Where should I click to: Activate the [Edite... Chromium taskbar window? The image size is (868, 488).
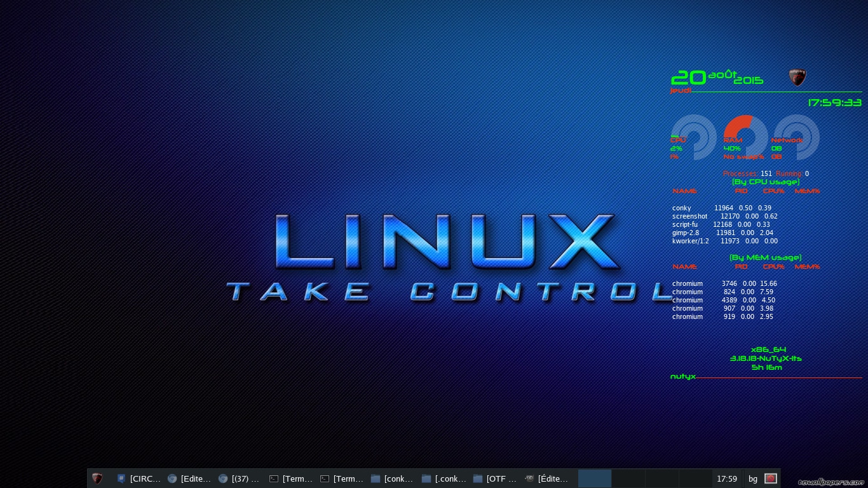point(189,478)
